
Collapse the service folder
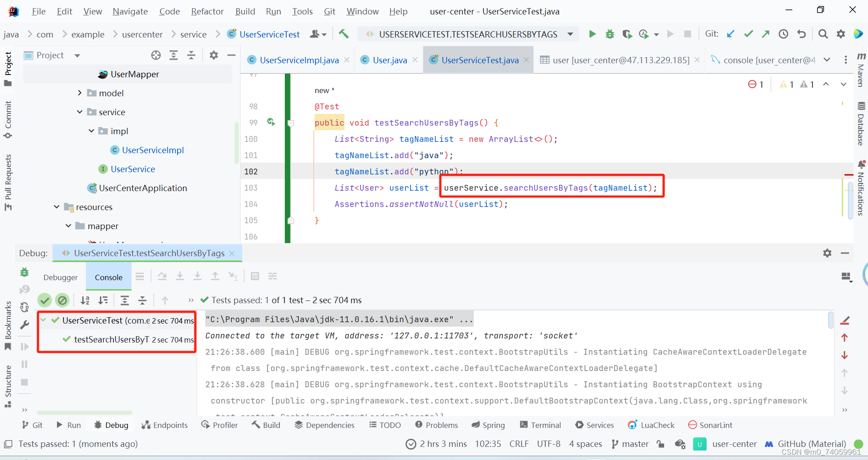(80, 112)
